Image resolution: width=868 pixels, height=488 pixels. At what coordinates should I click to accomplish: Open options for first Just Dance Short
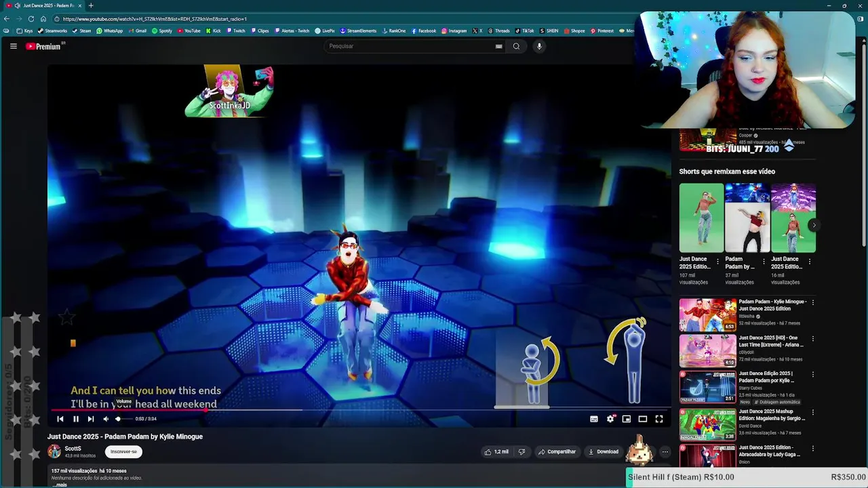(717, 261)
